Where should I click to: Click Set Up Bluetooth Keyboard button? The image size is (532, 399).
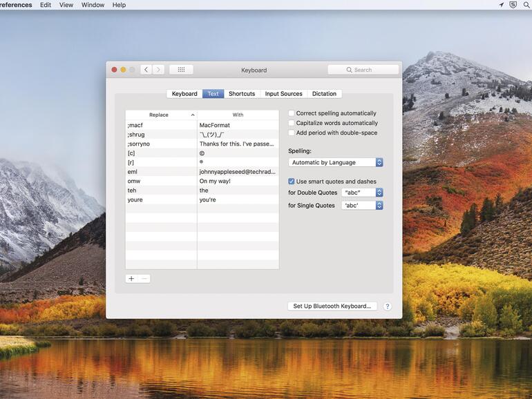(332, 306)
